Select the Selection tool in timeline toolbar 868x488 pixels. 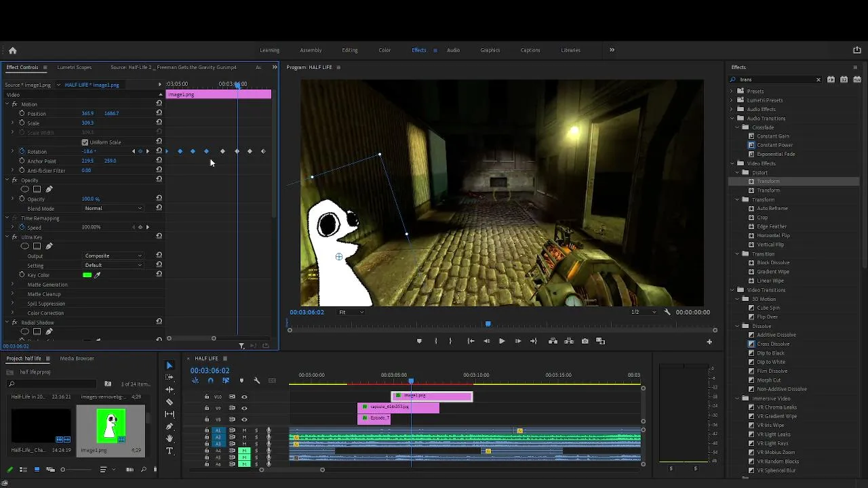pos(170,365)
